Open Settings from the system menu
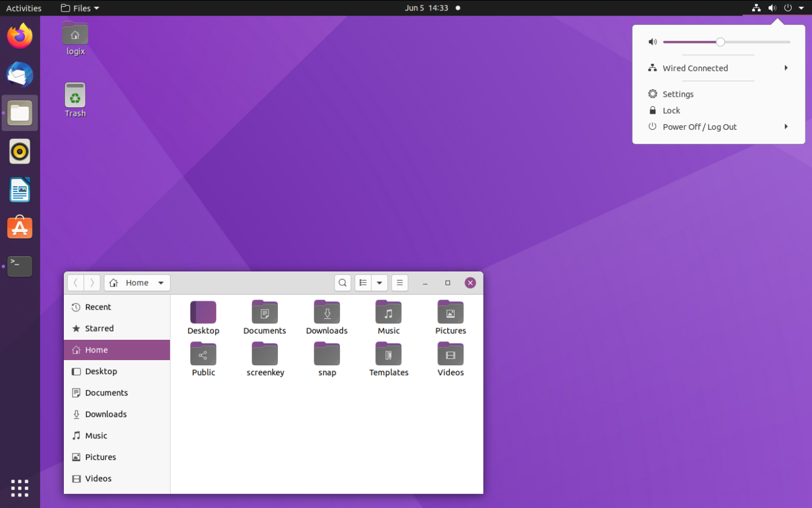Image resolution: width=812 pixels, height=508 pixels. tap(677, 93)
